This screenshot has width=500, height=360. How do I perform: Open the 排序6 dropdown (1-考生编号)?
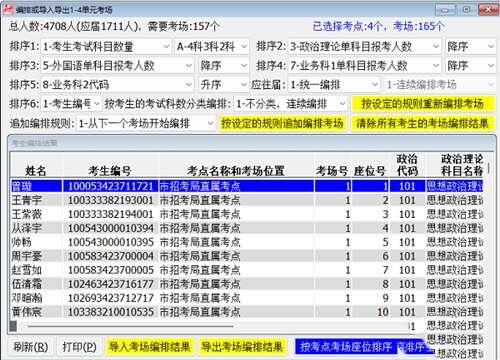(71, 104)
